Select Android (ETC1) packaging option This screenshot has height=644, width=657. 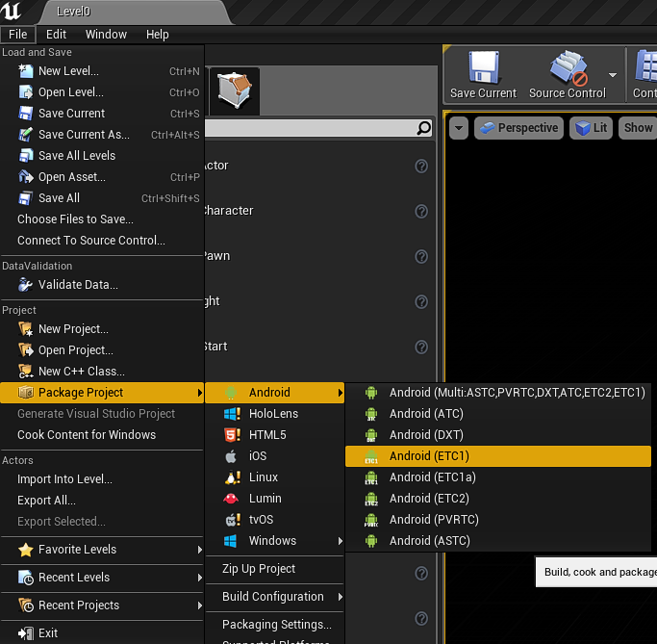497,456
